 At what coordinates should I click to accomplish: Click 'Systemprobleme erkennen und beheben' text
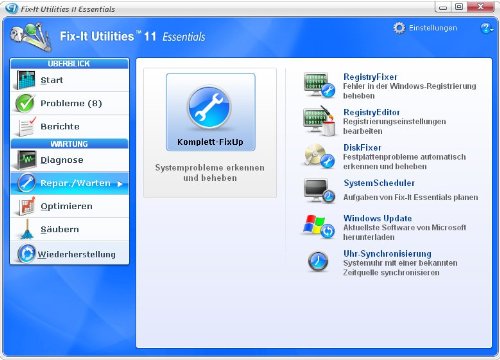[x=210, y=173]
